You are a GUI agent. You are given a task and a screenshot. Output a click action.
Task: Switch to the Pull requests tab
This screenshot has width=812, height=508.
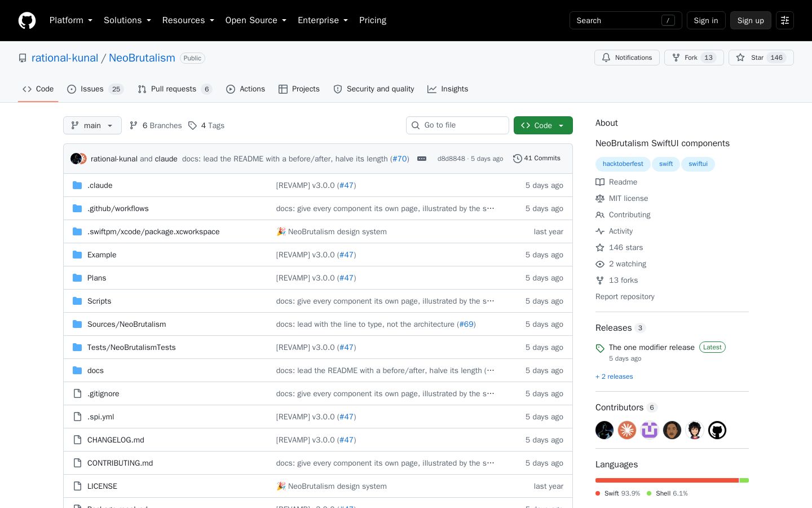click(175, 89)
